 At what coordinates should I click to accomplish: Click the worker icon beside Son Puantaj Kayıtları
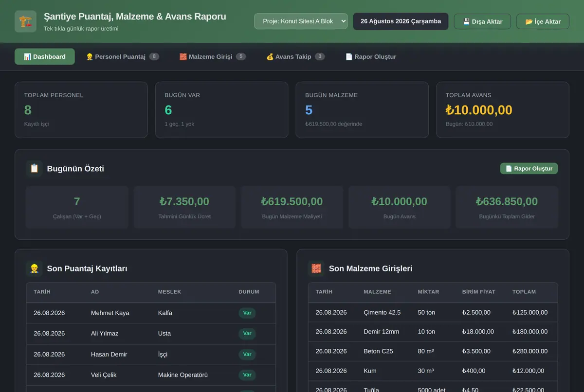click(x=34, y=268)
